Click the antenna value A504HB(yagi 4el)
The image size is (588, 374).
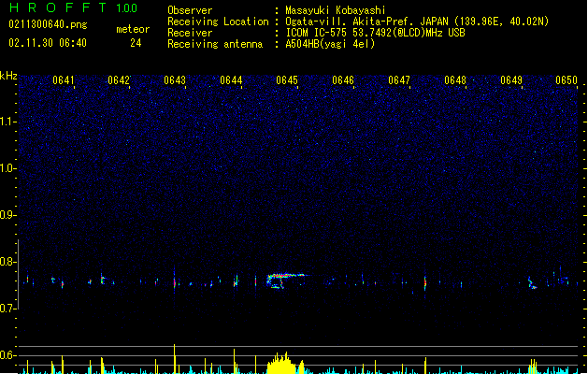pos(330,44)
